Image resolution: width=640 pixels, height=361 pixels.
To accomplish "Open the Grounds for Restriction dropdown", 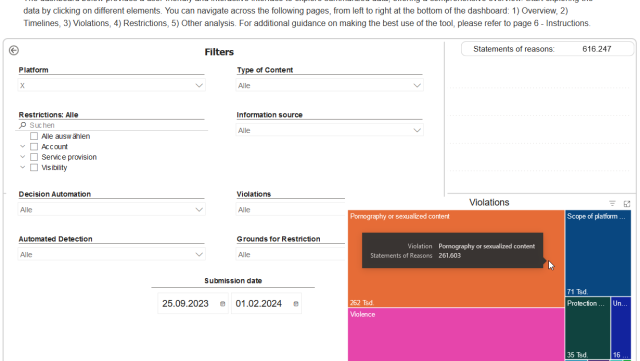I will coord(291,254).
